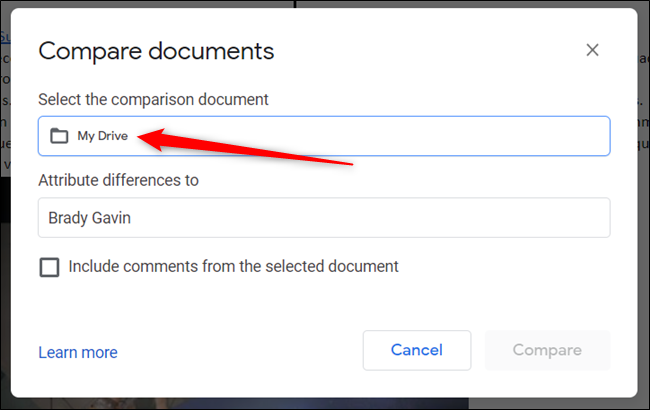650x410 pixels.
Task: Open the My Drive document picker
Action: (323, 136)
